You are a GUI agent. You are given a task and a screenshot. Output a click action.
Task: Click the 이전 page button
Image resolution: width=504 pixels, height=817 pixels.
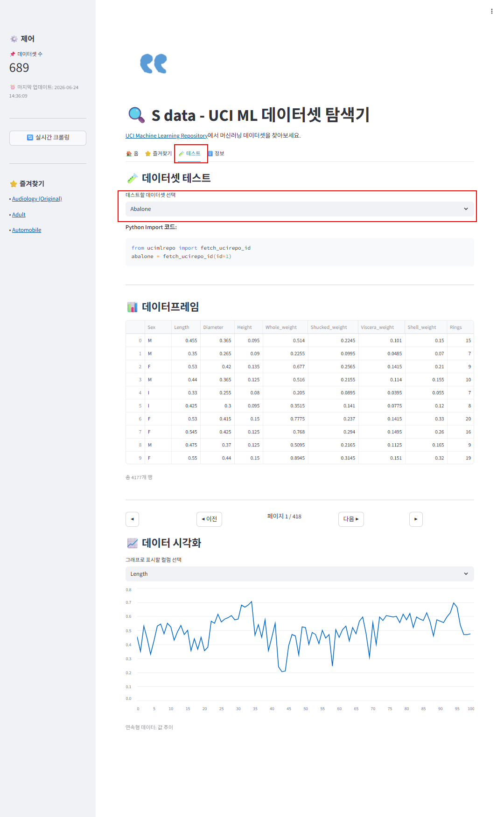[x=209, y=519]
